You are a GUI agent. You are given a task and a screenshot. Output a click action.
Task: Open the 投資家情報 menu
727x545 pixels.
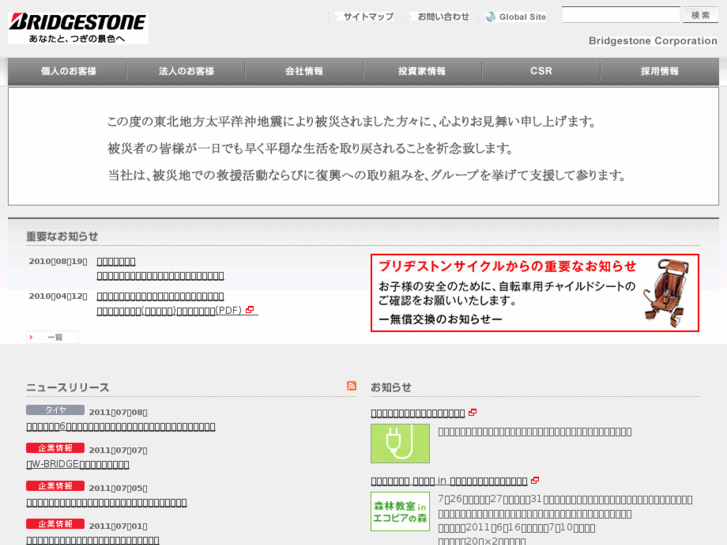(422, 71)
